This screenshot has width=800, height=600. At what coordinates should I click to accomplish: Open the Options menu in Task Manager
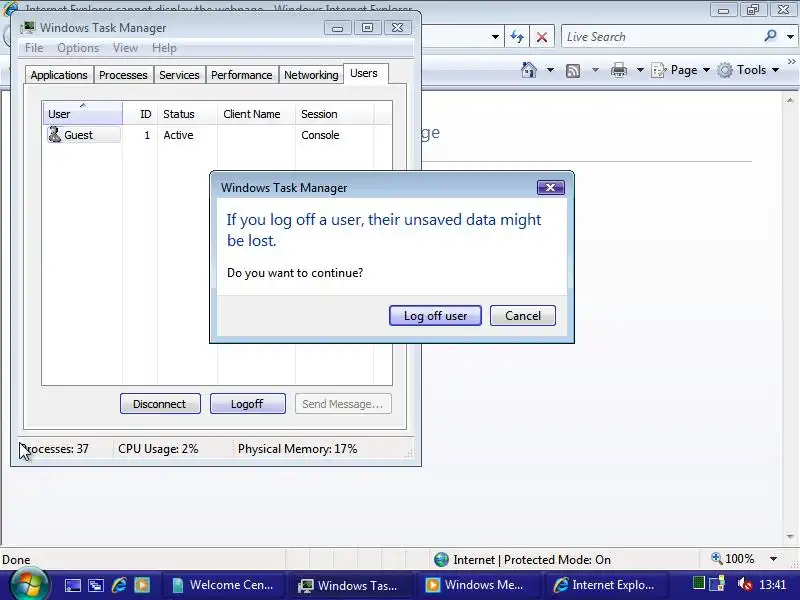[78, 48]
